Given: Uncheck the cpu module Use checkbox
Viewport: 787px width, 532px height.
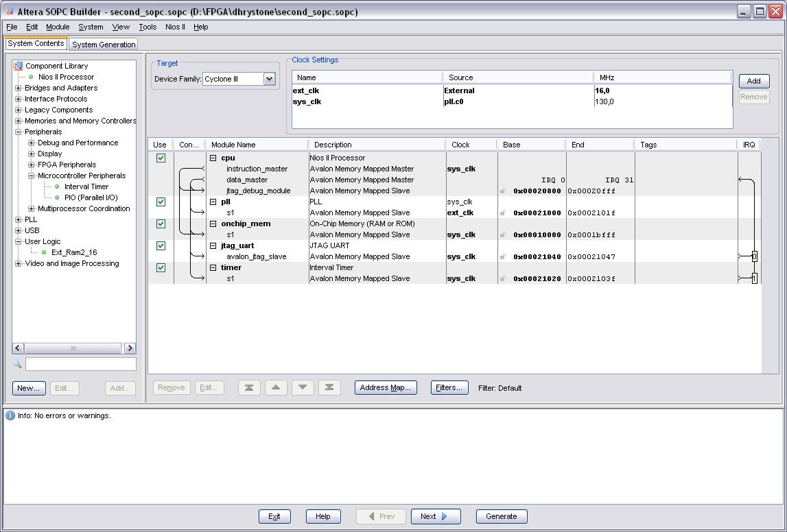Looking at the screenshot, I should tap(161, 158).
